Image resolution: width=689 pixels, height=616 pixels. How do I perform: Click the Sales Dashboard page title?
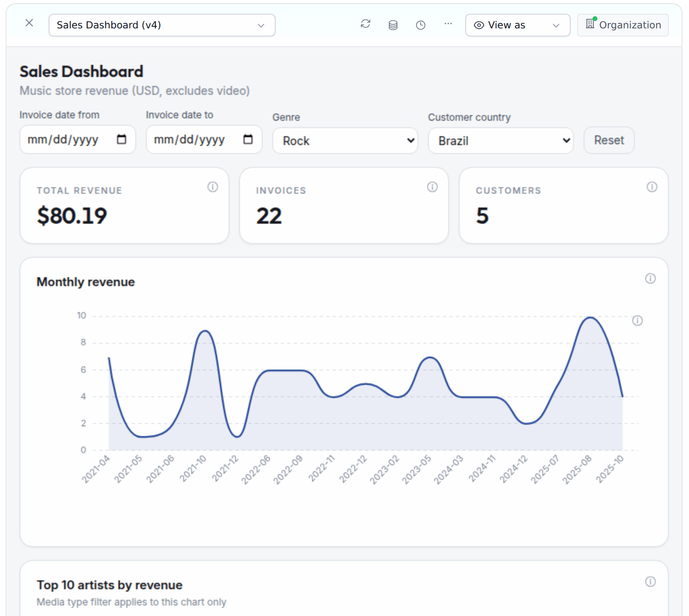point(81,72)
